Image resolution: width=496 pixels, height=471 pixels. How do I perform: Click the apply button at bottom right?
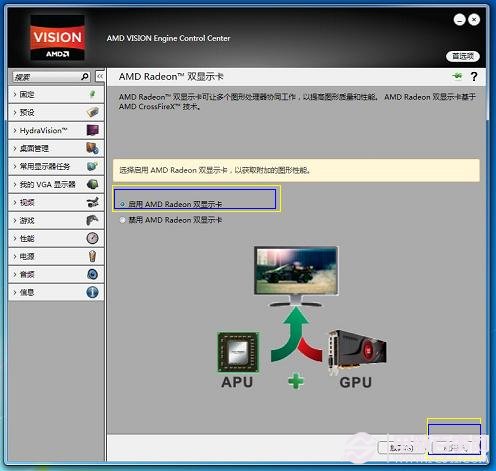(455, 447)
